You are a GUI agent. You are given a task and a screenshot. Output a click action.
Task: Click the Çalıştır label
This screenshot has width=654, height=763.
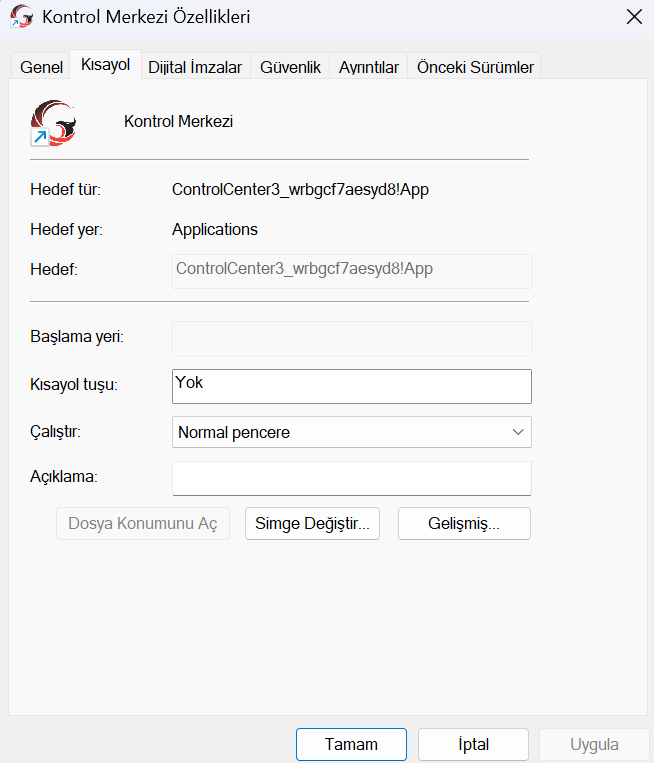pos(55,432)
